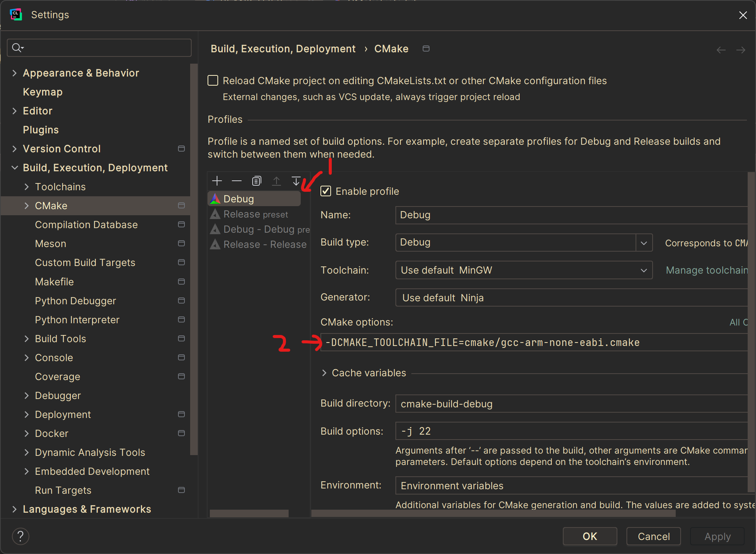Open the Toolchain dropdown

[644, 270]
